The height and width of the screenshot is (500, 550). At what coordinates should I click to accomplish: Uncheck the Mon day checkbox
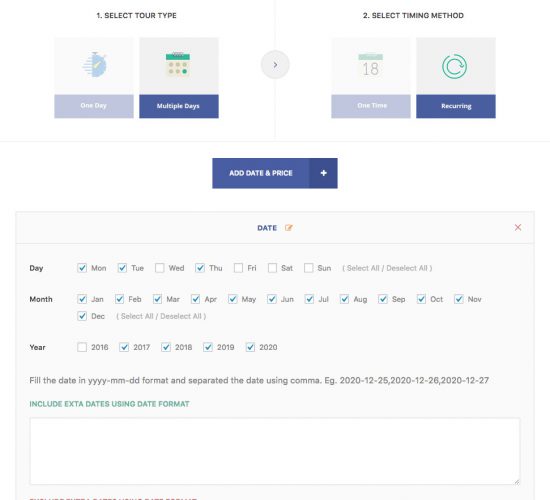(x=82, y=268)
